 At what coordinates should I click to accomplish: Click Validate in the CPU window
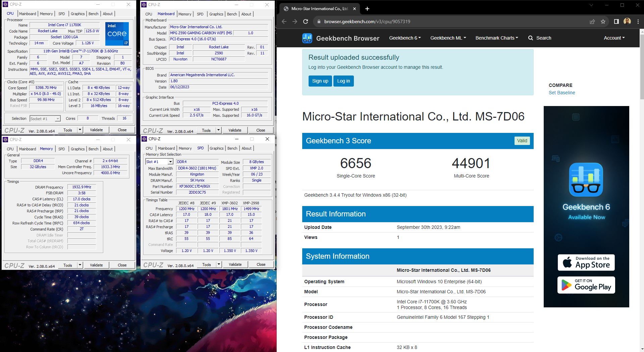[x=96, y=130]
